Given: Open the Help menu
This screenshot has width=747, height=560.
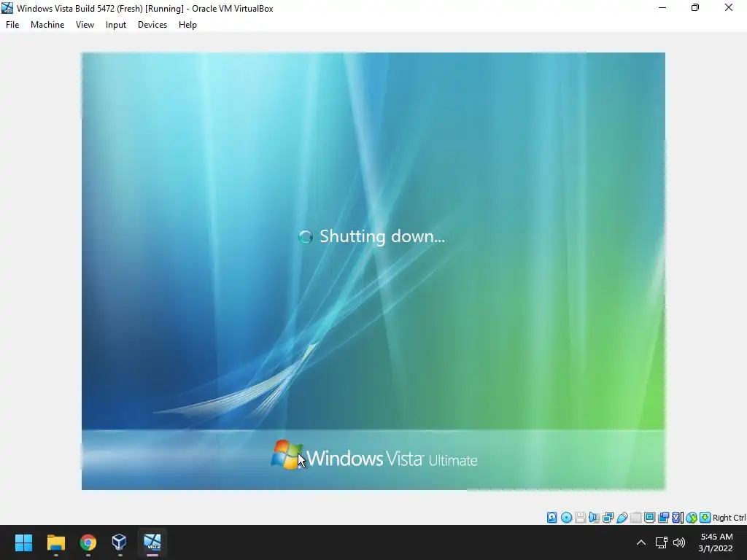Looking at the screenshot, I should 187,25.
